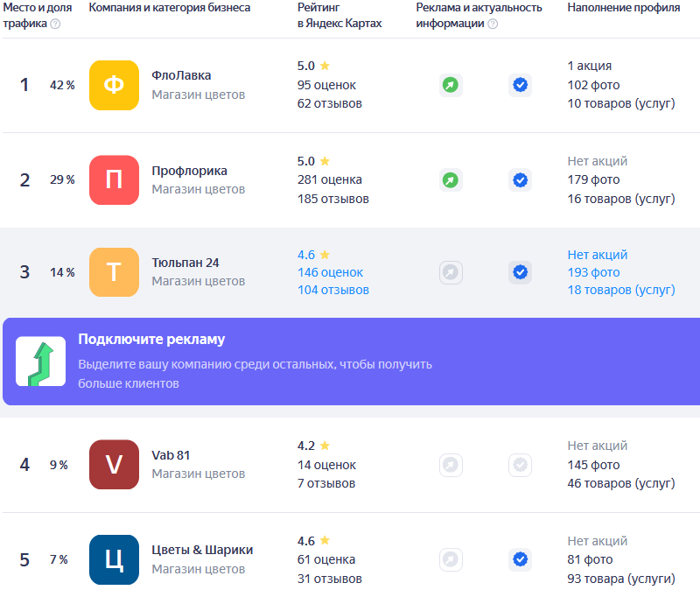Open the '146 оценок' link

[331, 272]
